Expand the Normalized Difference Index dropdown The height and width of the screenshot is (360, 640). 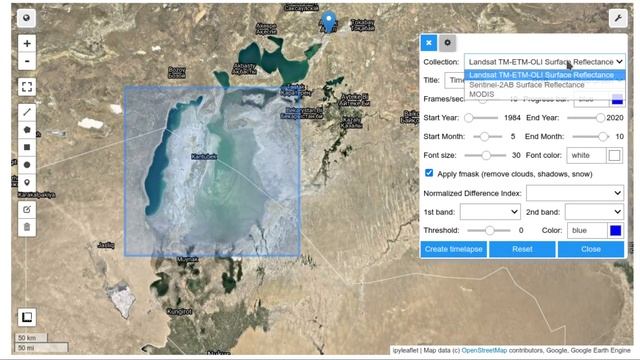tap(575, 193)
